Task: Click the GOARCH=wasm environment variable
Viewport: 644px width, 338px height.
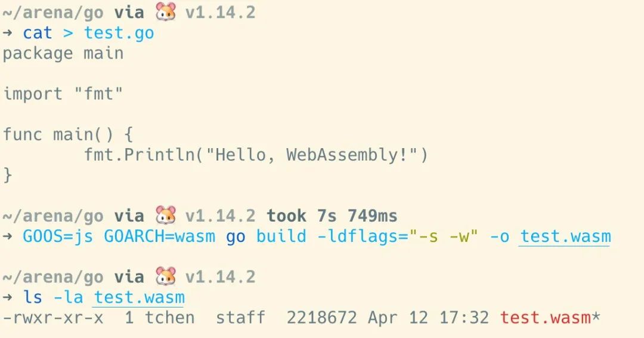Action: point(159,236)
